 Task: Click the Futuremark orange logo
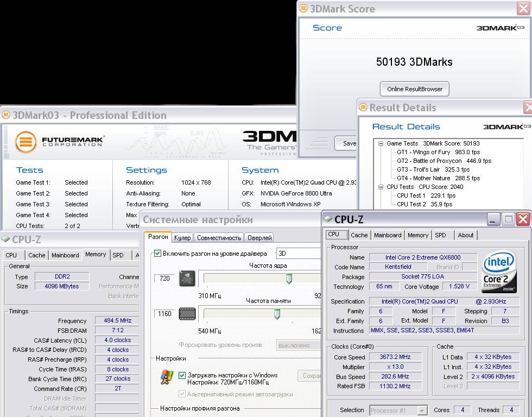coord(26,142)
